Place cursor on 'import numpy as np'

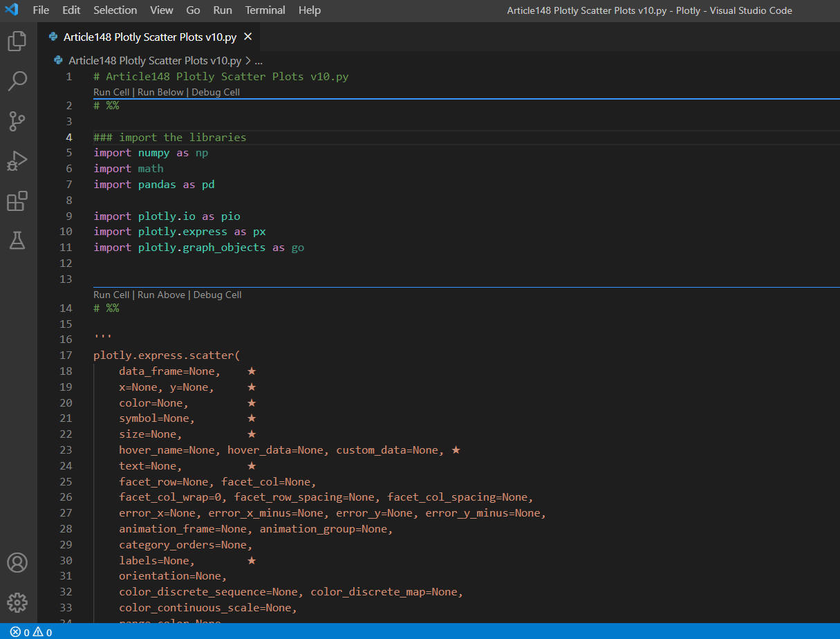(151, 153)
